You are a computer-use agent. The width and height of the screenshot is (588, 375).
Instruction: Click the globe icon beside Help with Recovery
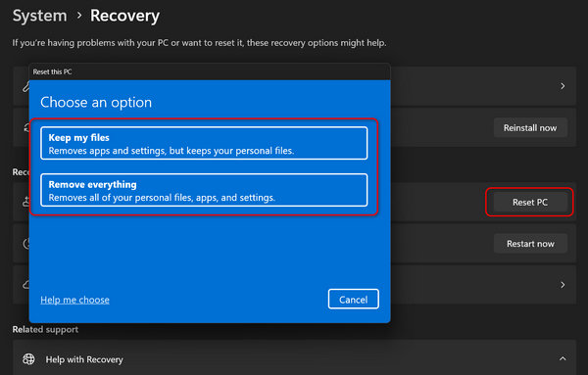[28, 359]
